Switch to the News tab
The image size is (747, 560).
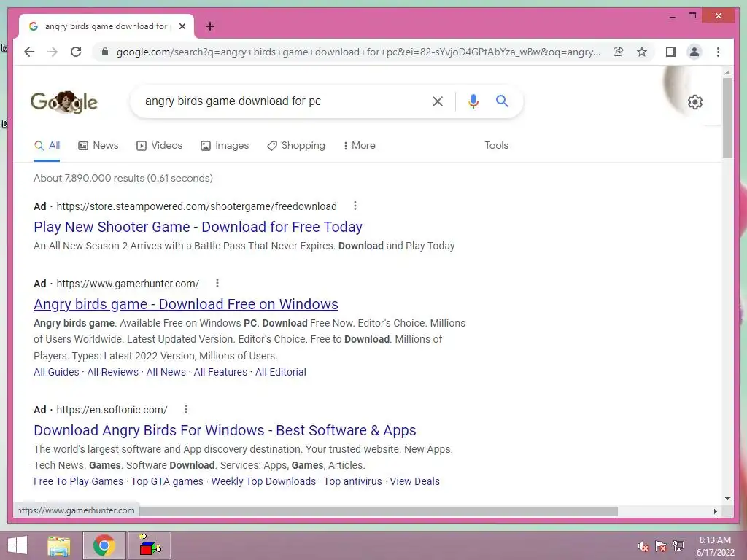[x=98, y=146]
